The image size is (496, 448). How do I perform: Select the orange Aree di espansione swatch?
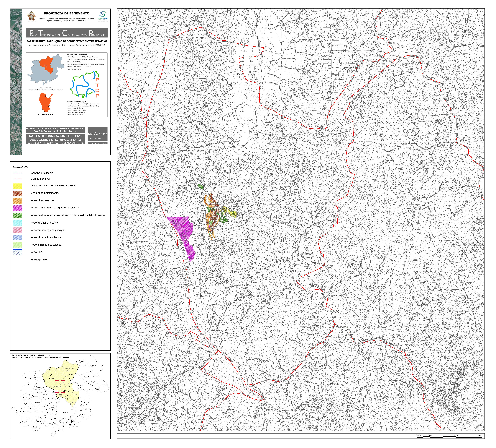[17, 201]
